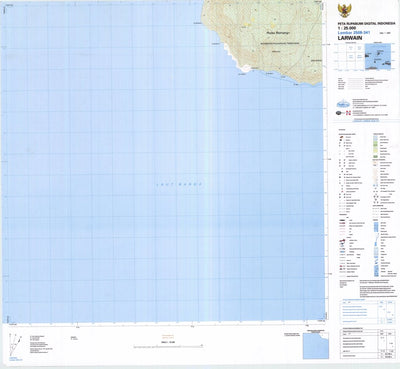Image resolution: width=400 pixels, height=369 pixels.
Task: Click the blue sheet index locator map
Action: pos(378,57)
